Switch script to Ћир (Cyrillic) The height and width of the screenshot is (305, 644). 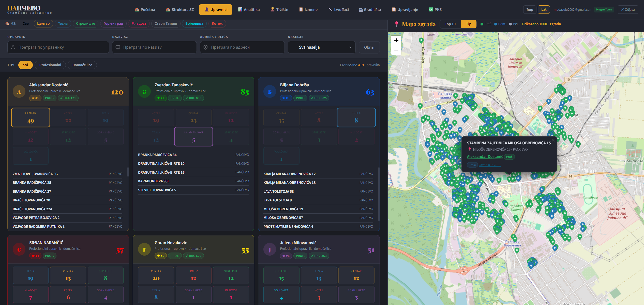pos(530,10)
